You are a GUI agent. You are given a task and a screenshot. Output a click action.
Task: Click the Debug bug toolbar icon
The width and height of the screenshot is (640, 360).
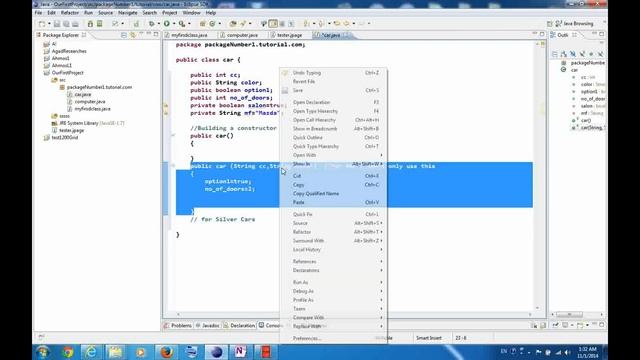click(x=151, y=24)
